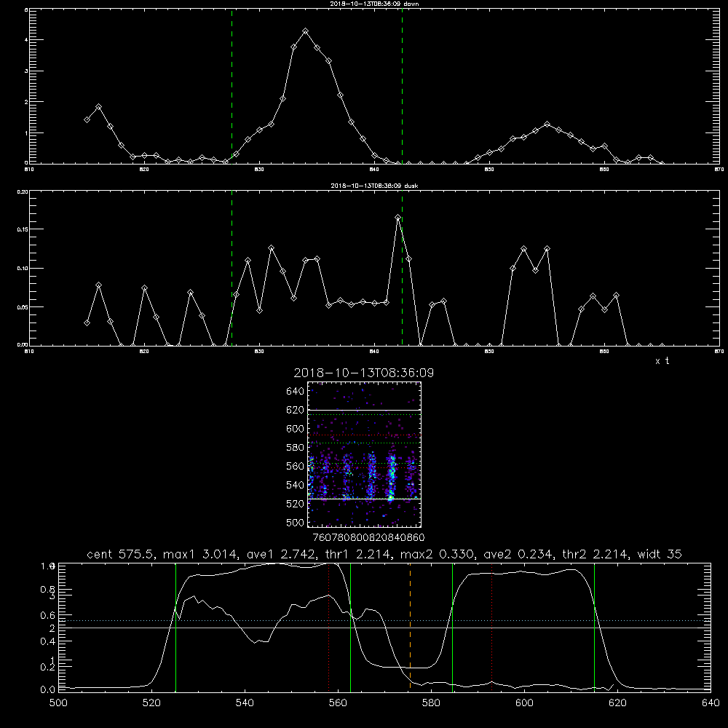Click bottom plot x-axis label '520'
The height and width of the screenshot is (728, 728).
coord(151,703)
